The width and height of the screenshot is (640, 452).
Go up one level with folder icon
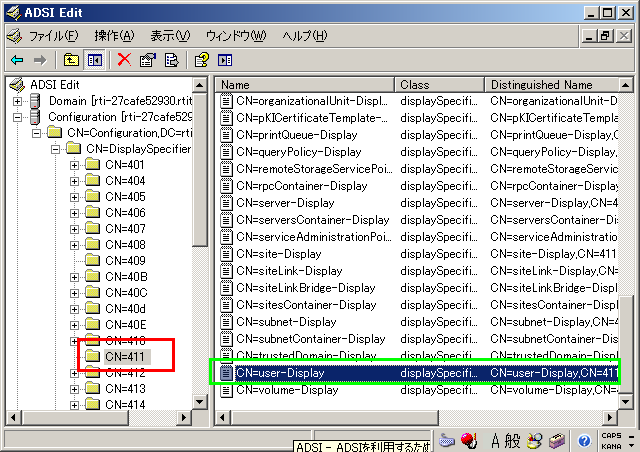71,60
